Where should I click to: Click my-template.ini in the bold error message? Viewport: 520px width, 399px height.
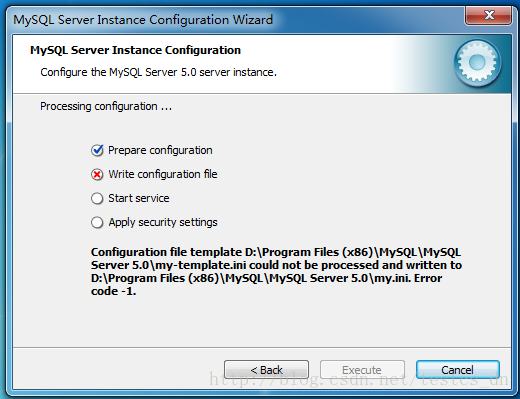(201, 265)
